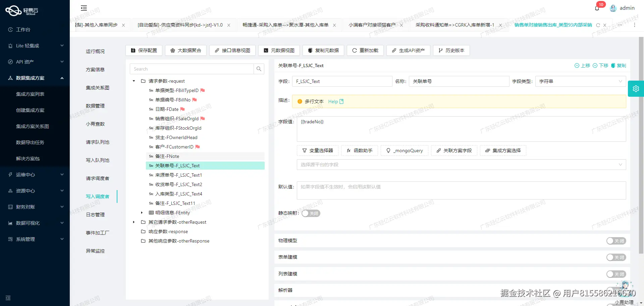644x306 pixels.
Task: Open 日志管理 in the scheme menu
Action: point(95,215)
